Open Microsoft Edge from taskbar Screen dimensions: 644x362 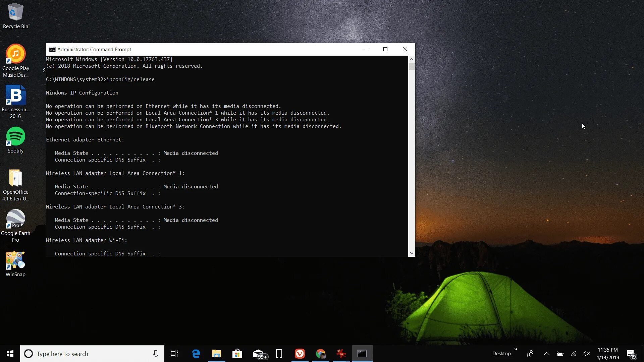tap(196, 354)
